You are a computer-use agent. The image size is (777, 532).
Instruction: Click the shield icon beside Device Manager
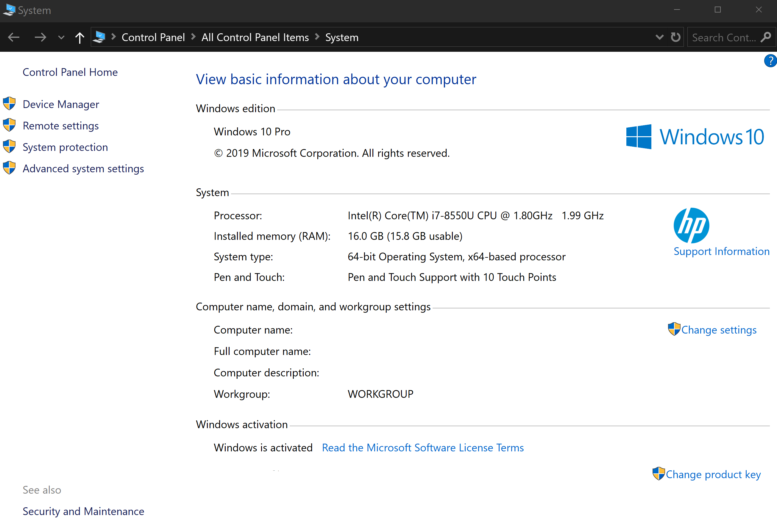[9, 104]
